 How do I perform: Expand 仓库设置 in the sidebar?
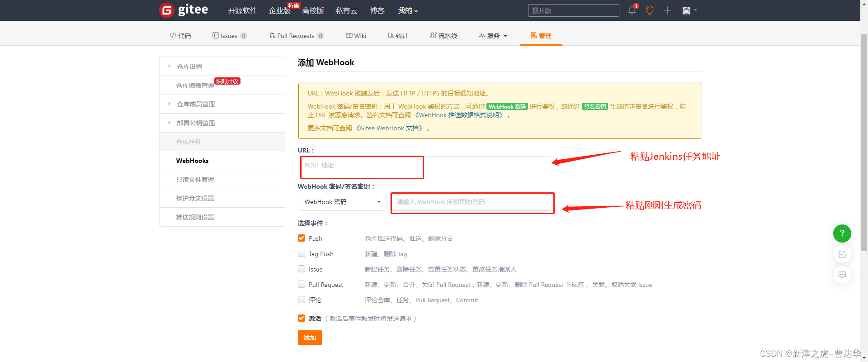pos(222,67)
